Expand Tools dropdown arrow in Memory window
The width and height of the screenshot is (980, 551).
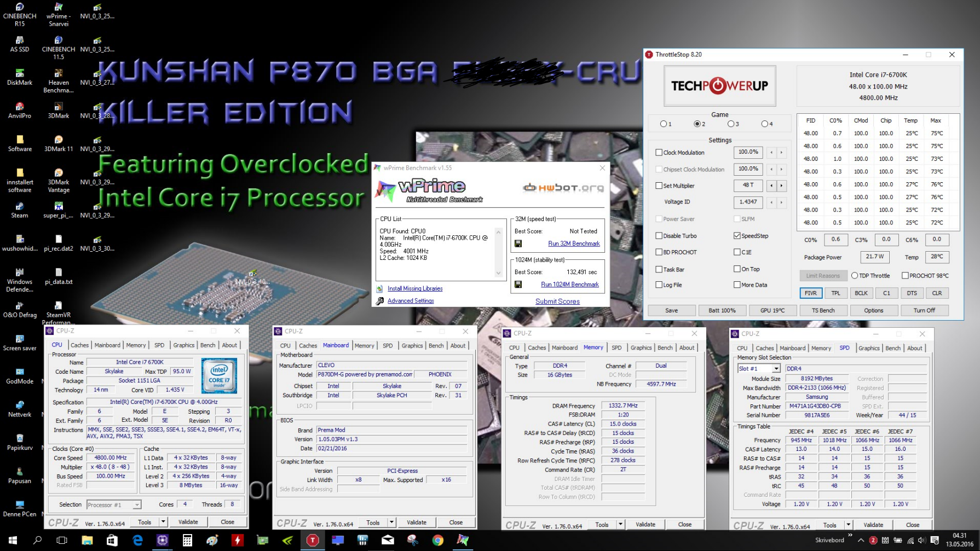(620, 524)
